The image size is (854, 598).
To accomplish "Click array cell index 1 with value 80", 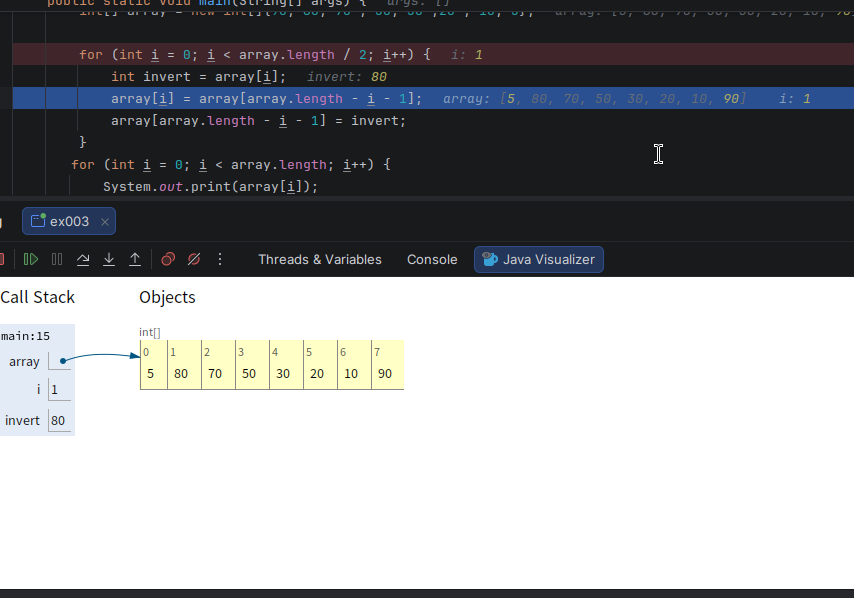I will pos(184,364).
